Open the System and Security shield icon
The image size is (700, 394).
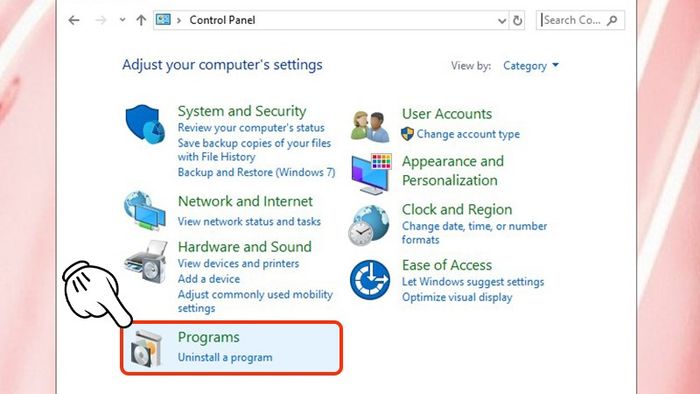point(145,124)
